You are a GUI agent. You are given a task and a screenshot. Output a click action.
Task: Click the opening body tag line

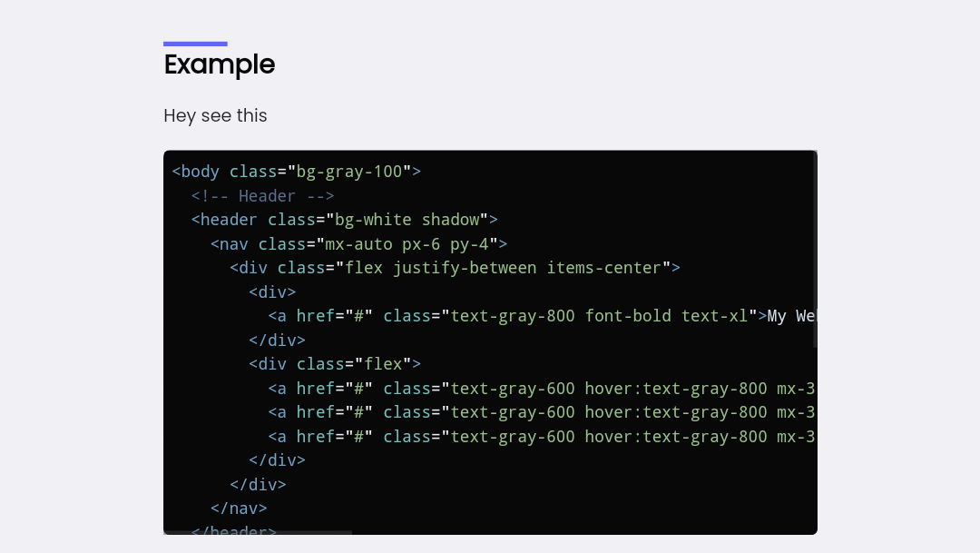click(296, 172)
